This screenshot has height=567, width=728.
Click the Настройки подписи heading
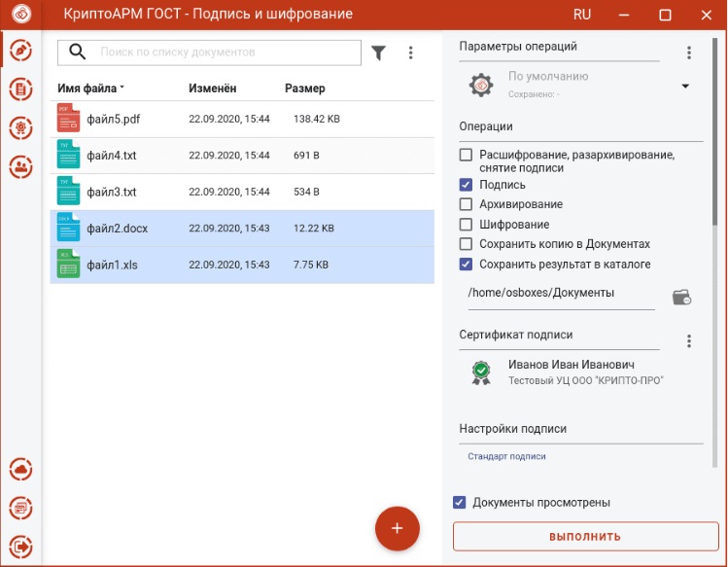512,429
